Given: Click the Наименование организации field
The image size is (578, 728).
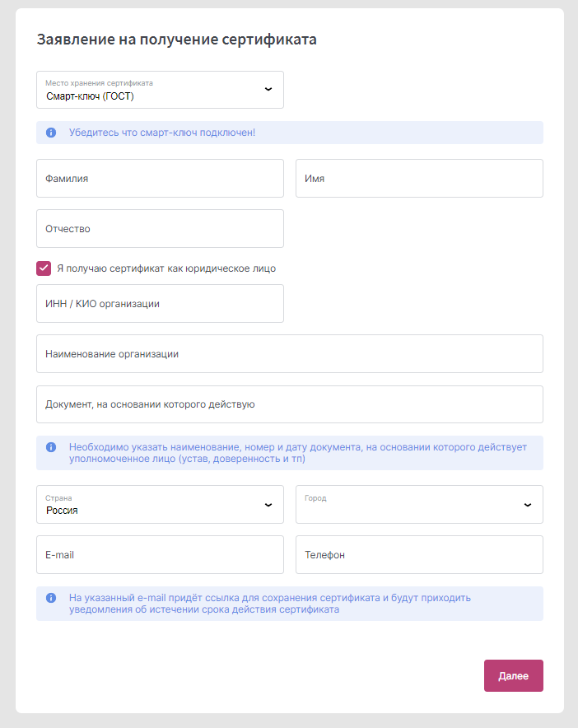Looking at the screenshot, I should pyautogui.click(x=290, y=354).
